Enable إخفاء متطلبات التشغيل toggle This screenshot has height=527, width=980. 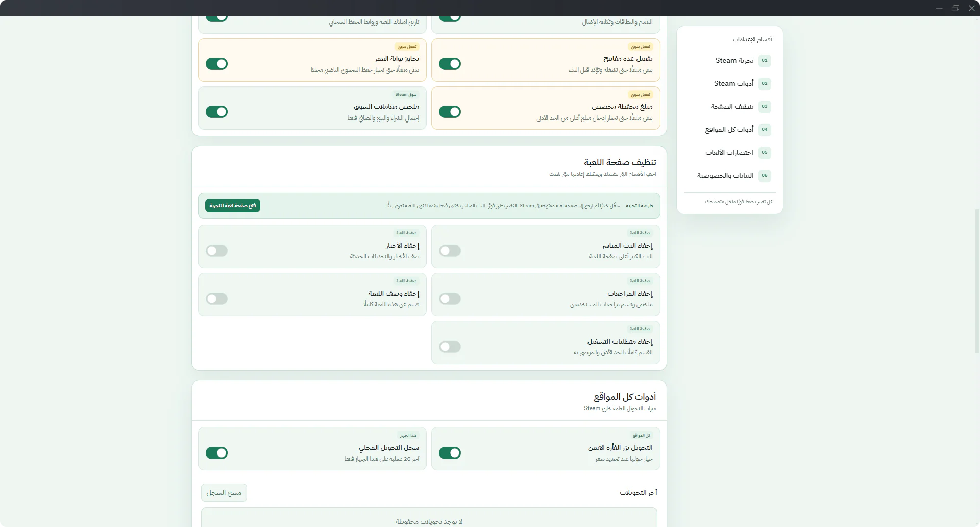(450, 347)
